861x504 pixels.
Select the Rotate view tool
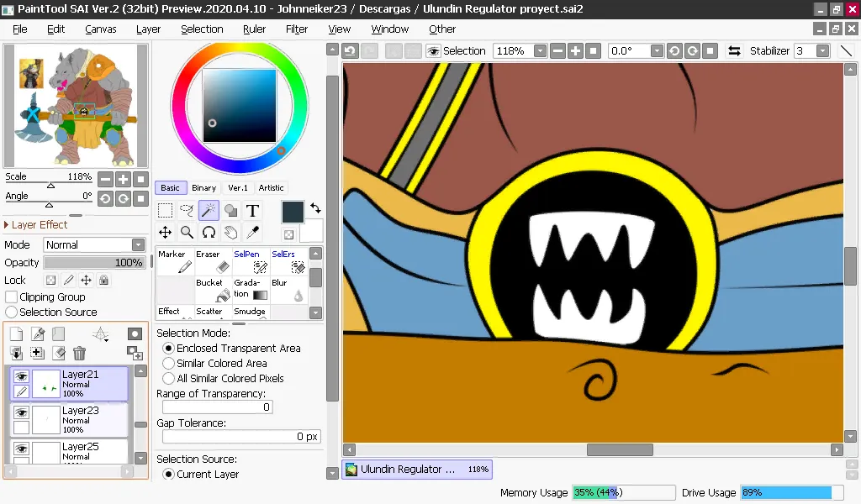coord(209,233)
